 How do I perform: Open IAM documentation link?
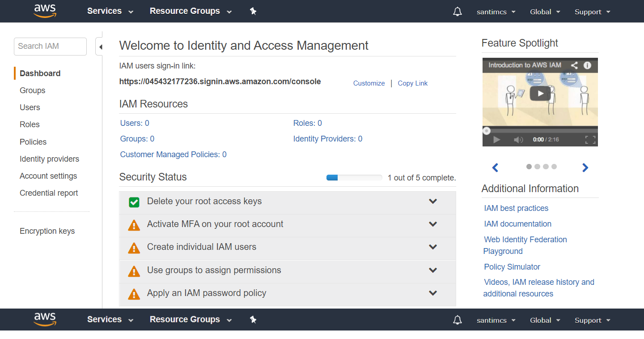518,224
